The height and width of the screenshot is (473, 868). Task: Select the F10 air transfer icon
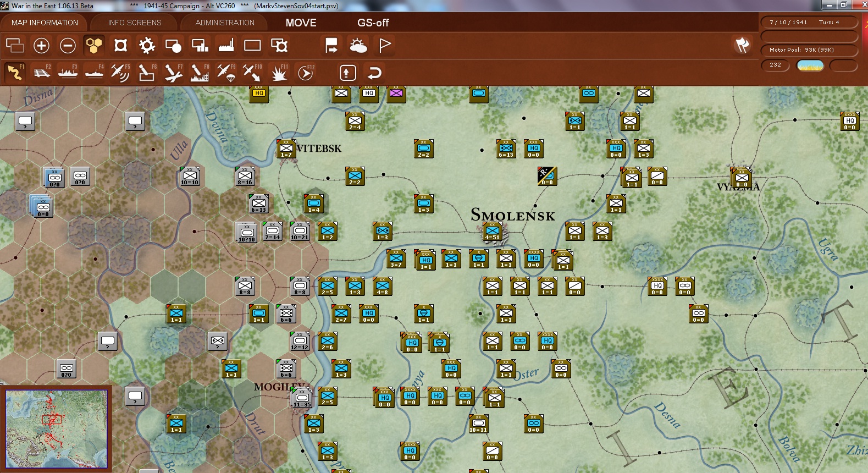252,73
